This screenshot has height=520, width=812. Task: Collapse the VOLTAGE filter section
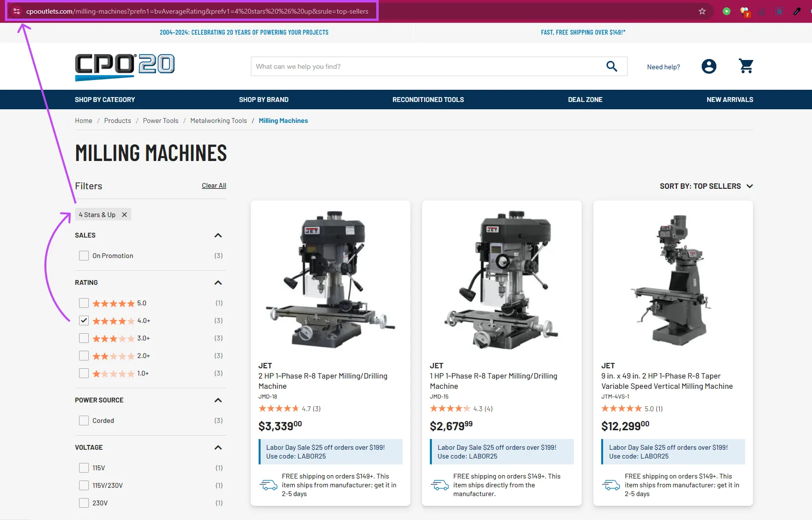tap(218, 447)
